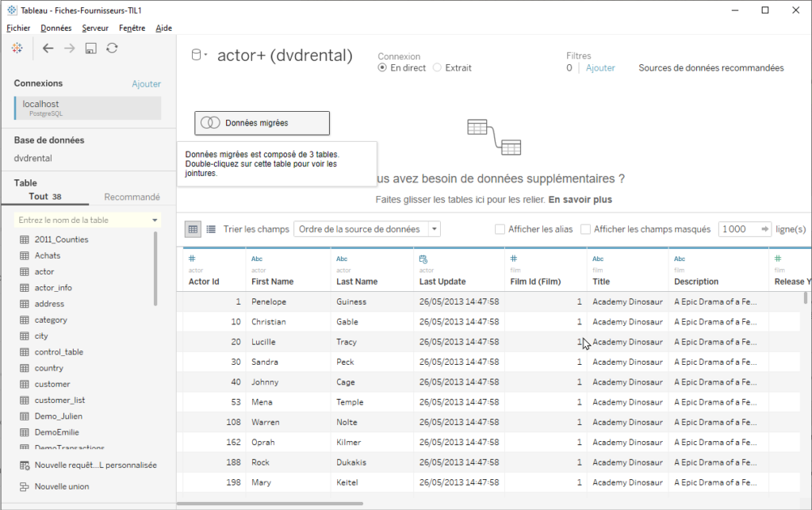Click the customer_list table icon

[x=25, y=400]
